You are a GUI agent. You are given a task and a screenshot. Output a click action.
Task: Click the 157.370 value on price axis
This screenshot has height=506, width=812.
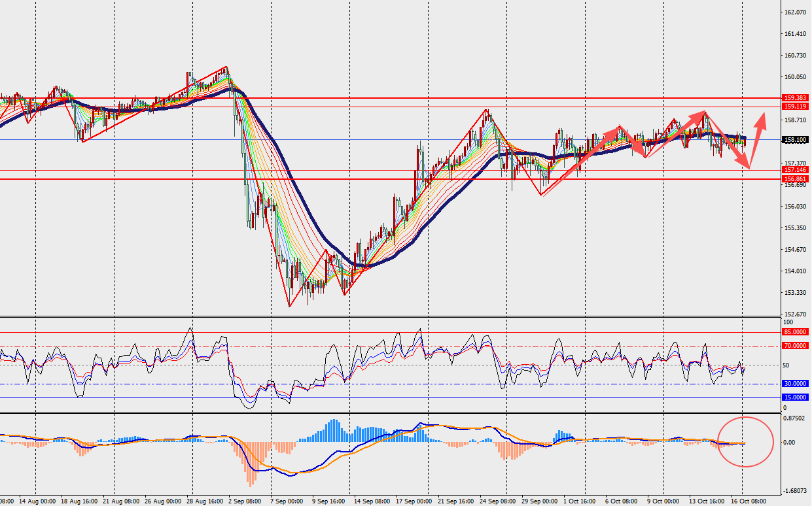click(796, 163)
